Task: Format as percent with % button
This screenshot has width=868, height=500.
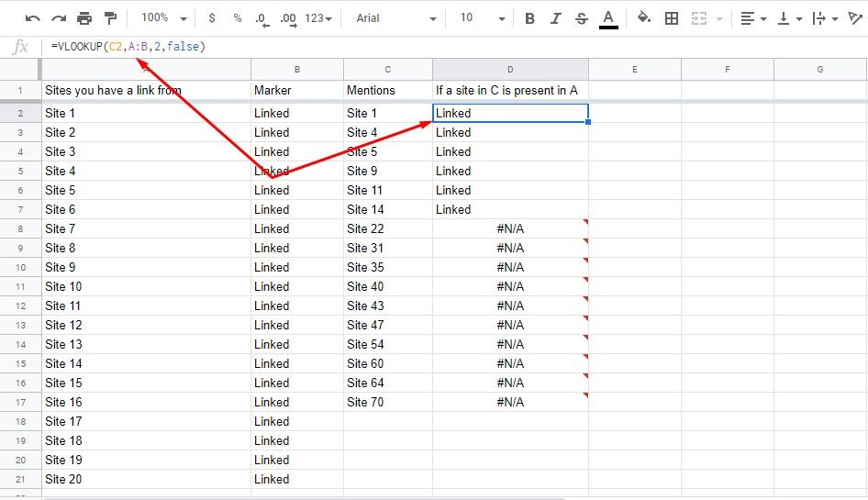Action: click(x=238, y=18)
